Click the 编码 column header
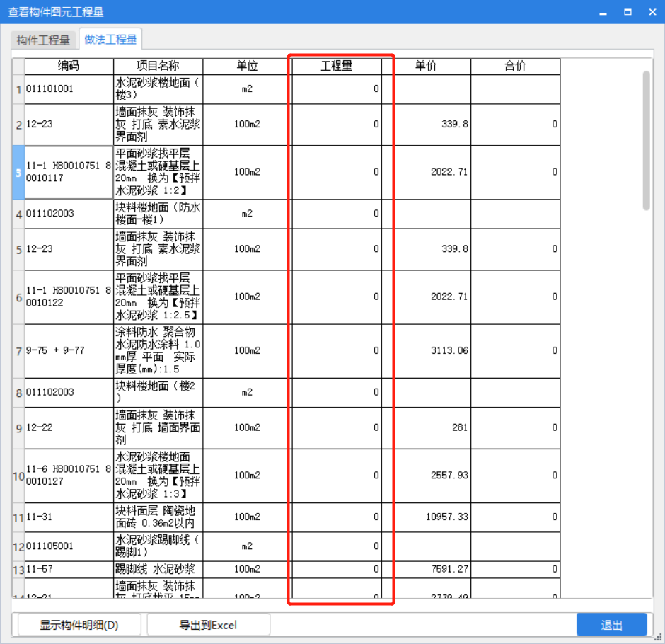Image resolution: width=665 pixels, height=644 pixels. pos(69,67)
